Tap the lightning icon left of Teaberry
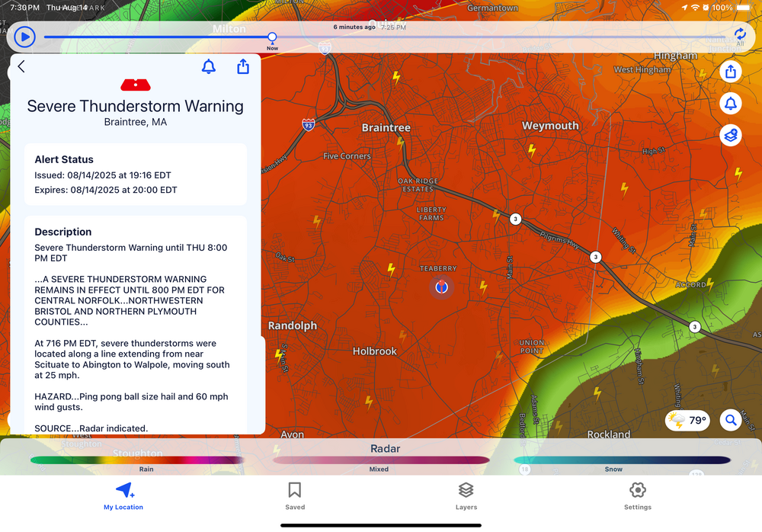Screen dimensions: 762x532 coord(391,269)
